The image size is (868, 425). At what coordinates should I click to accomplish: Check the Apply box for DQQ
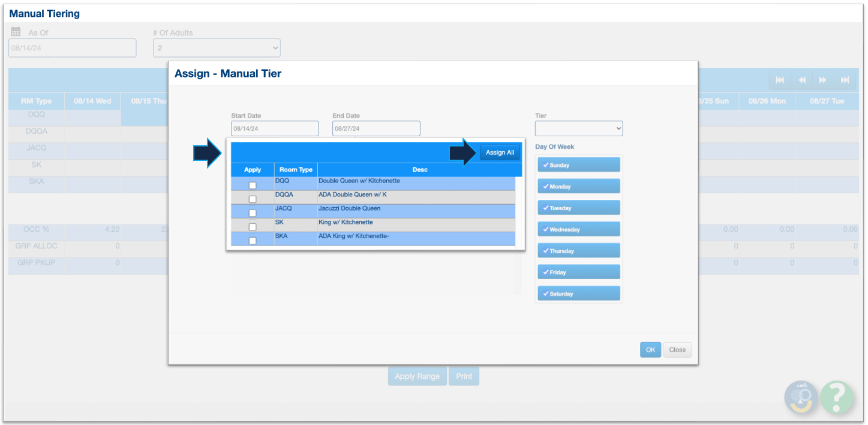coord(253,185)
